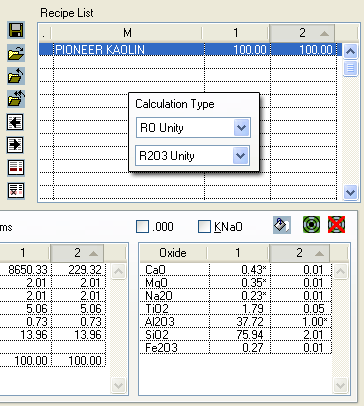Image resolution: width=364 pixels, height=406 pixels.
Task: Click the folder icon with single up arrow
Action: pos(16,75)
